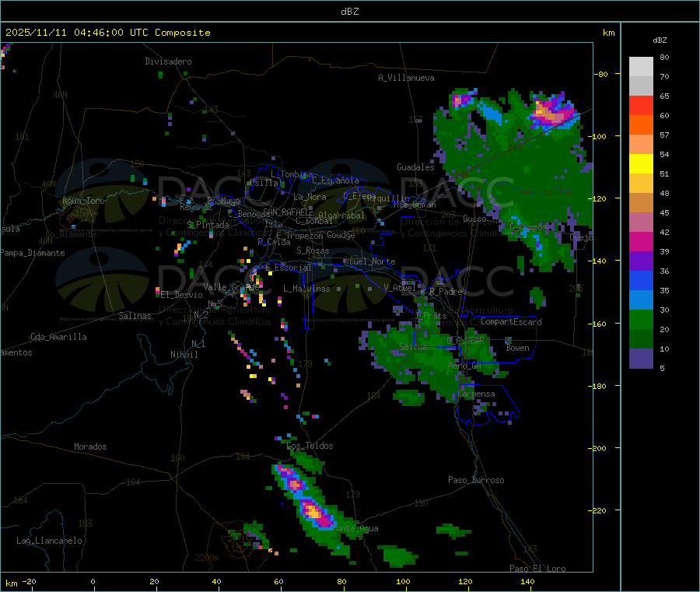Click the Paso_Barroso map label
Viewport: 700px width, 592px height.
coord(476,480)
